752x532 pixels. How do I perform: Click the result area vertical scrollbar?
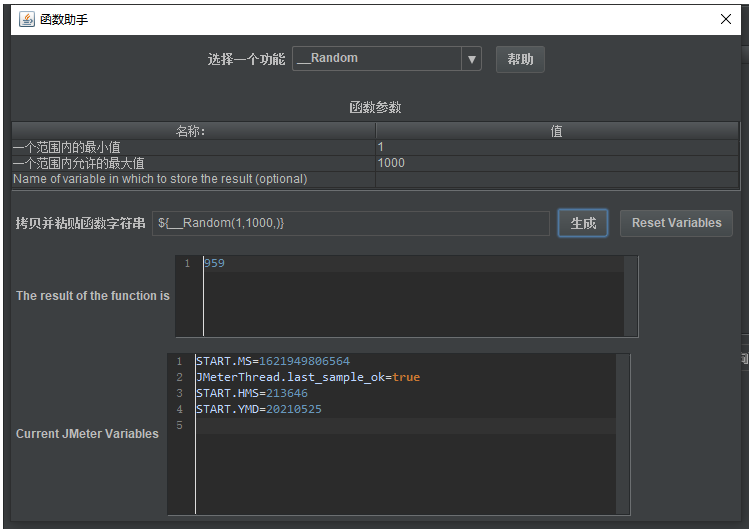coord(631,296)
